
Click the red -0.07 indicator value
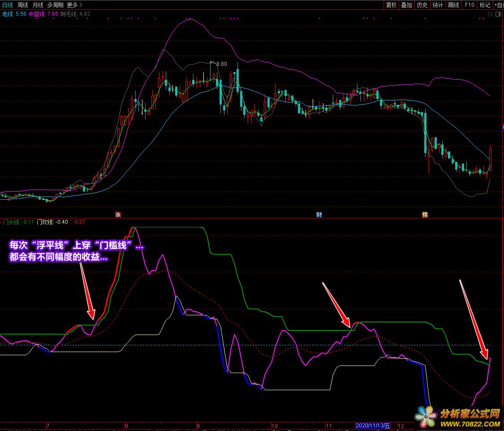79,222
